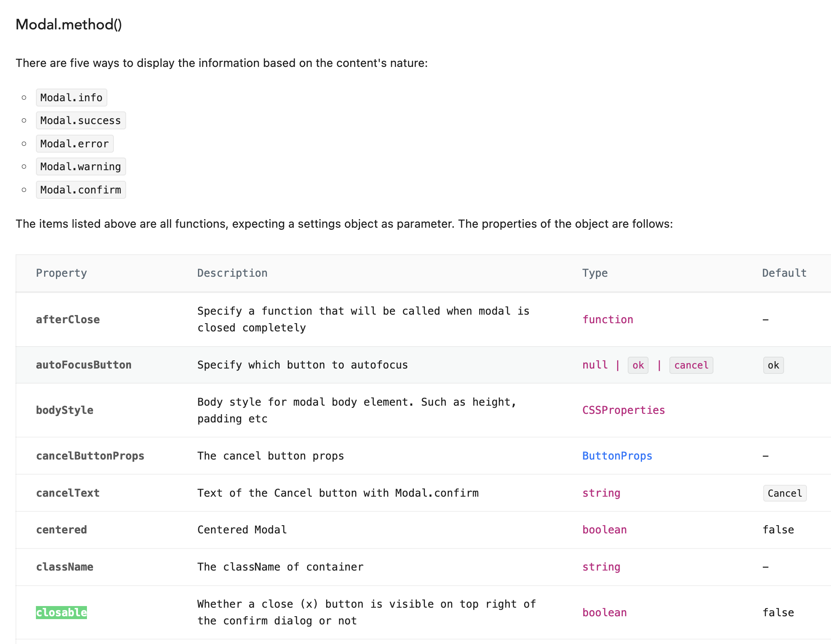831x644 pixels.
Task: Click the Modal.confirm code tag
Action: coord(81,189)
